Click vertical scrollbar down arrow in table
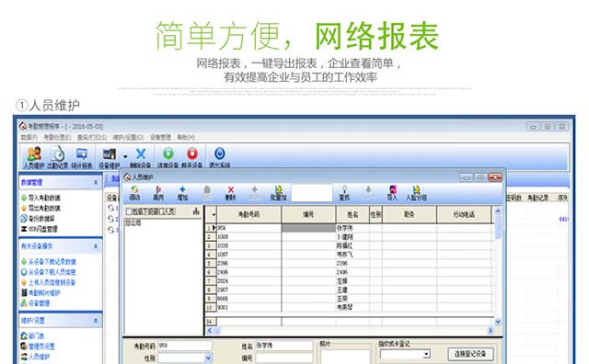 pos(498,322)
